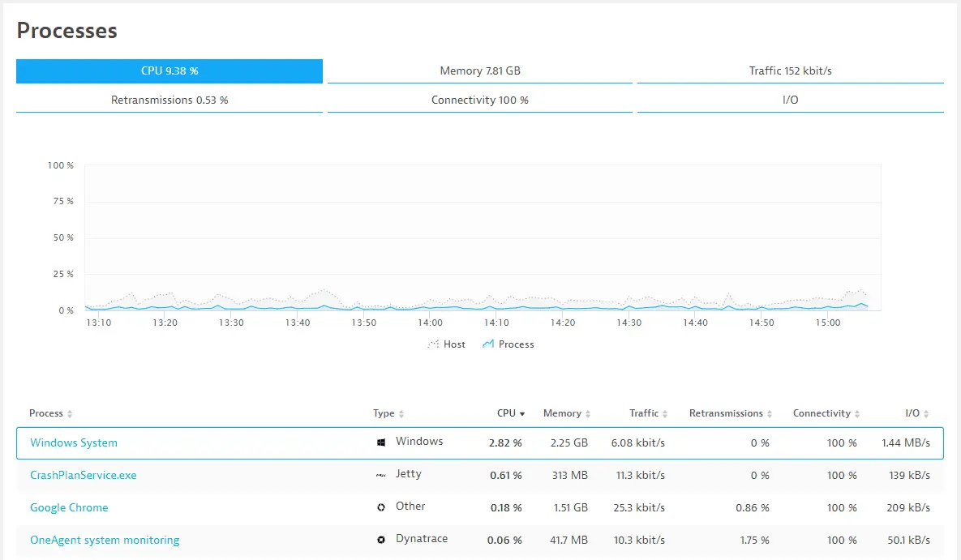Click the Processes page heading

click(x=66, y=31)
